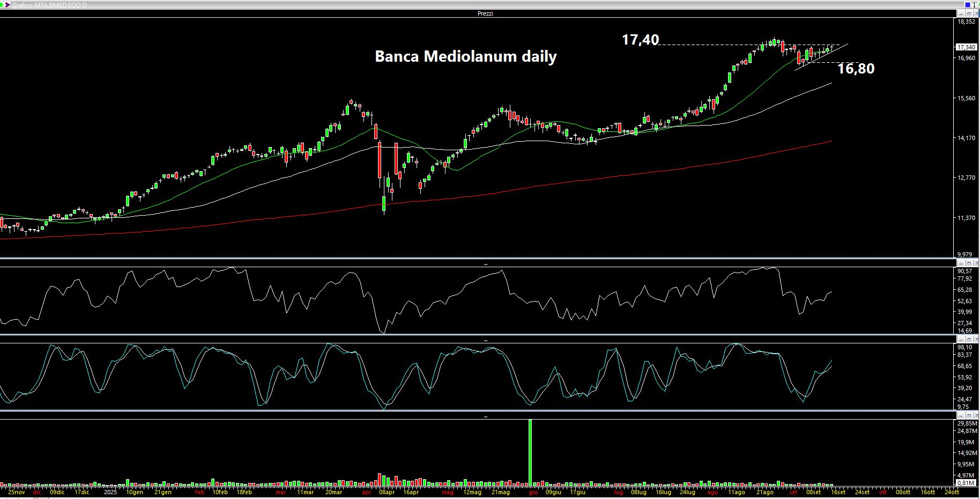Click the 14,69 RSI scale value

(x=965, y=331)
